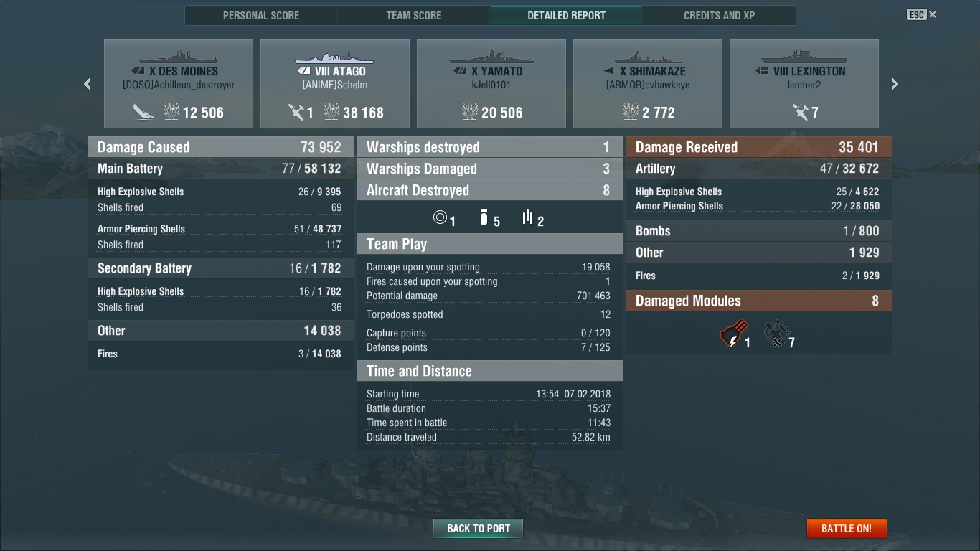Screen dimensions: 980x551
Task: Select the X Yamato ship card
Action: [x=491, y=84]
